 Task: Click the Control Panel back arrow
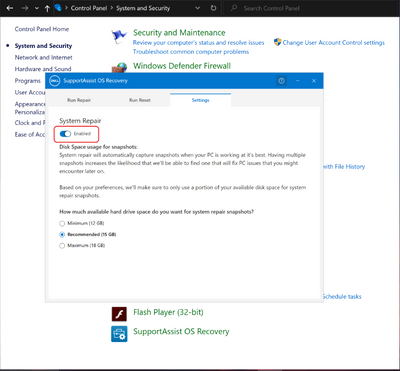(x=10, y=8)
